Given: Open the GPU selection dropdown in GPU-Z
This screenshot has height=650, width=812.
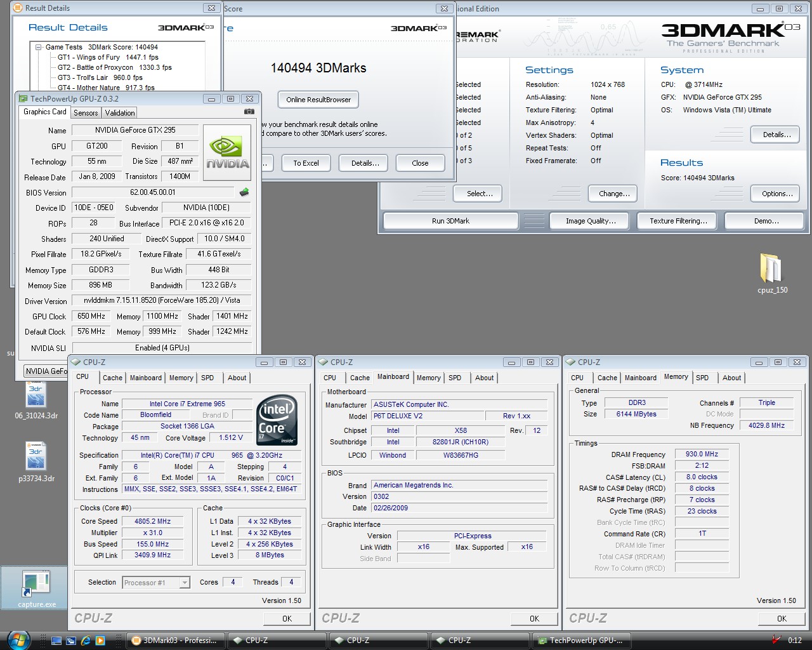Looking at the screenshot, I should (46, 371).
